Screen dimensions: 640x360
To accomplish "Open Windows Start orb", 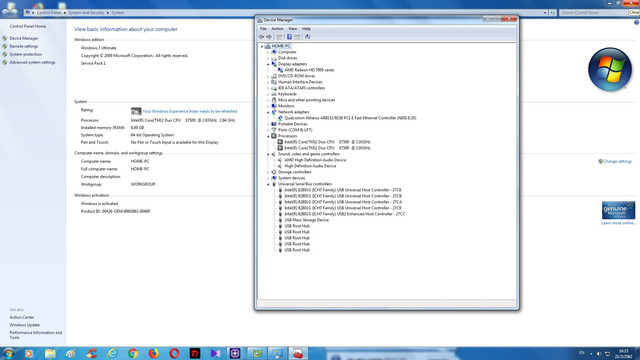I will 9,353.
